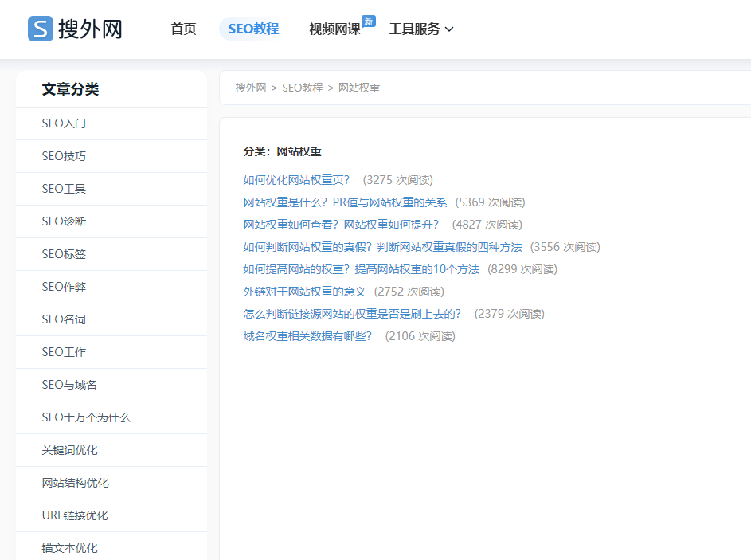This screenshot has height=560, width=751.
Task: Open the 视频网课 navigation item
Action: pos(334,29)
